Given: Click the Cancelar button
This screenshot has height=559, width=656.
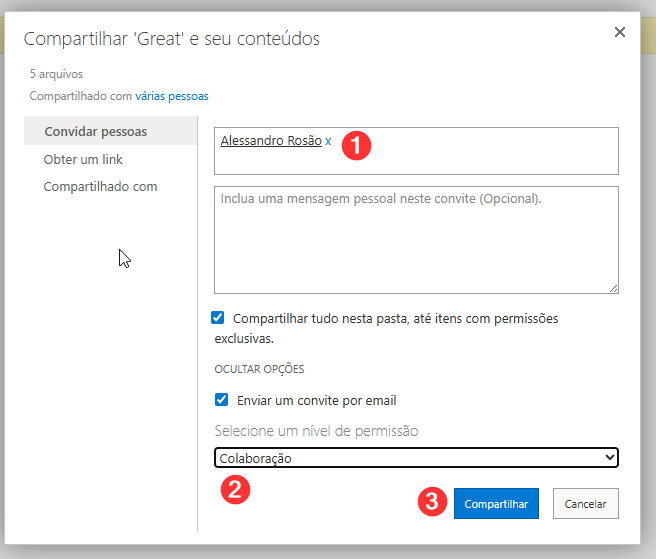Looking at the screenshot, I should pyautogui.click(x=586, y=504).
